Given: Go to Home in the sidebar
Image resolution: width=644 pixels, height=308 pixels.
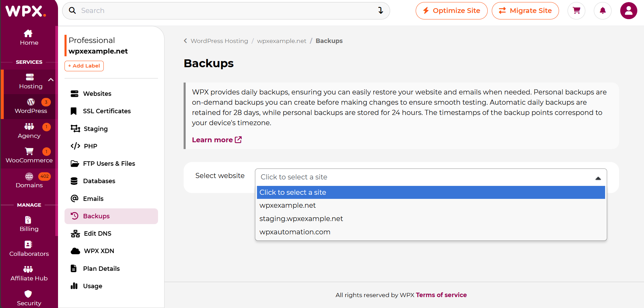Looking at the screenshot, I should (x=29, y=38).
